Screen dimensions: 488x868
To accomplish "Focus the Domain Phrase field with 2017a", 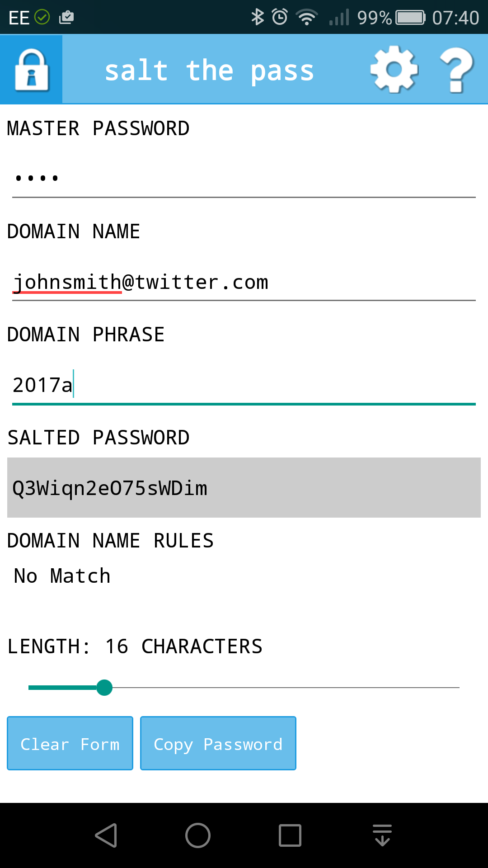I will click(244, 385).
